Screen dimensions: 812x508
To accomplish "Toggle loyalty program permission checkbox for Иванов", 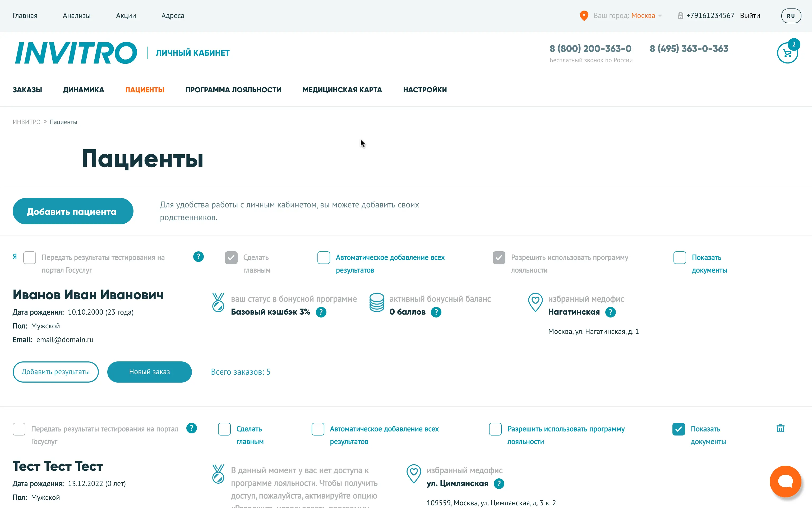I will click(499, 258).
